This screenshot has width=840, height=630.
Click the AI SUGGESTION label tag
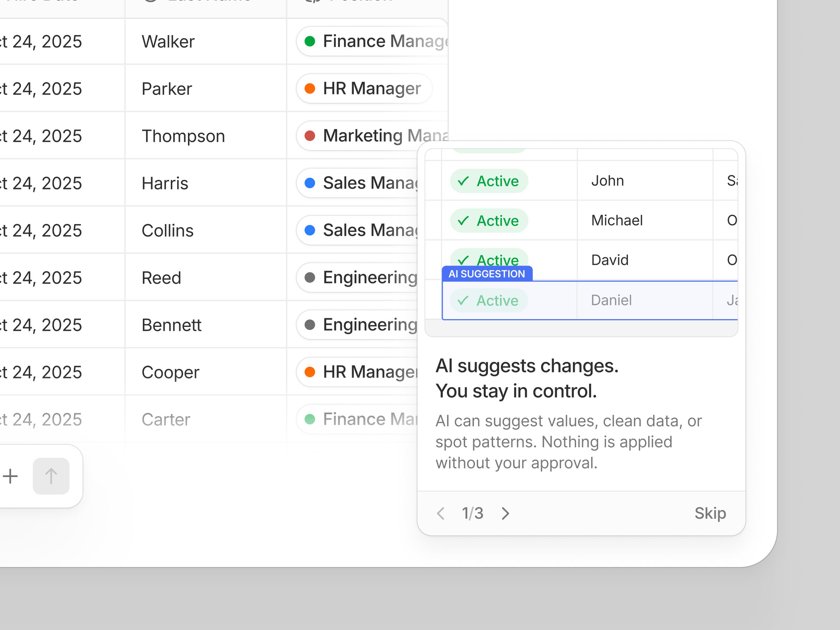487,274
